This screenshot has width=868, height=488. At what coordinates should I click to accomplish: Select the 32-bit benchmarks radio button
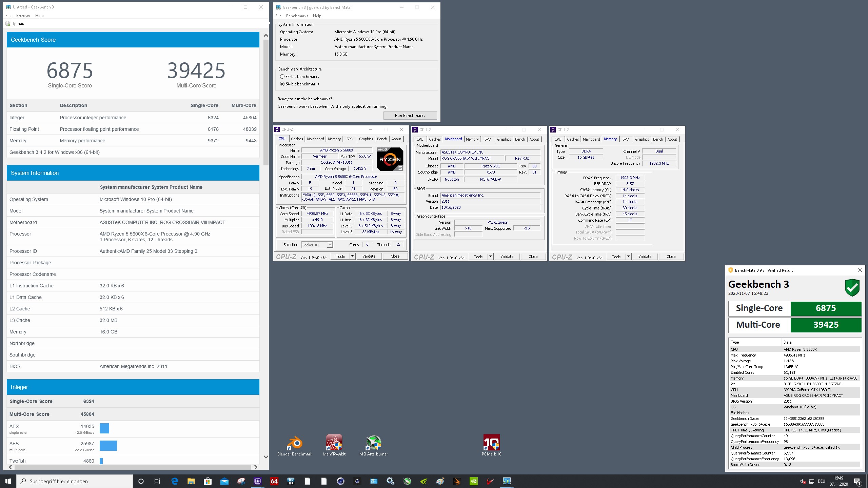tap(282, 77)
